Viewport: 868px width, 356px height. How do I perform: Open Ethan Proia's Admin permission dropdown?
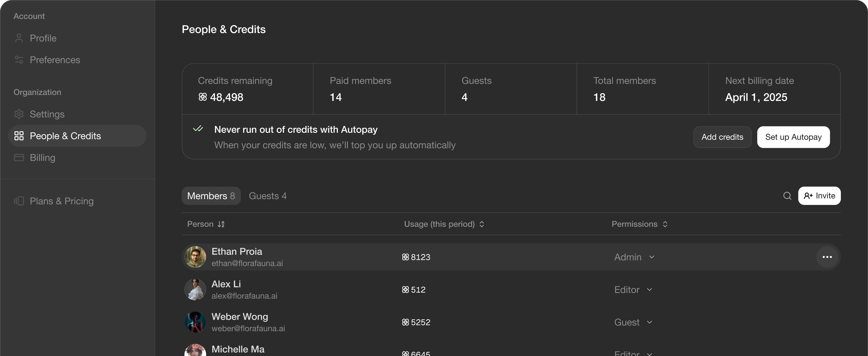[634, 257]
